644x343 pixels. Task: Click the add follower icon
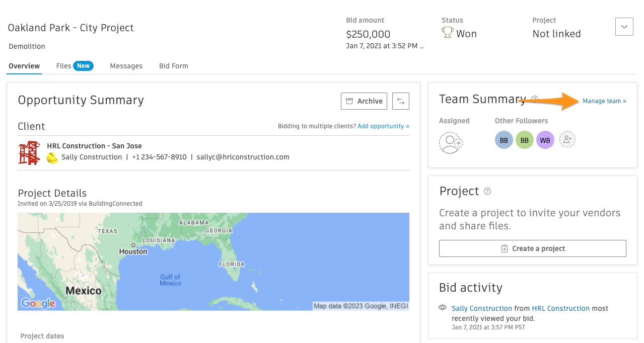coord(567,140)
